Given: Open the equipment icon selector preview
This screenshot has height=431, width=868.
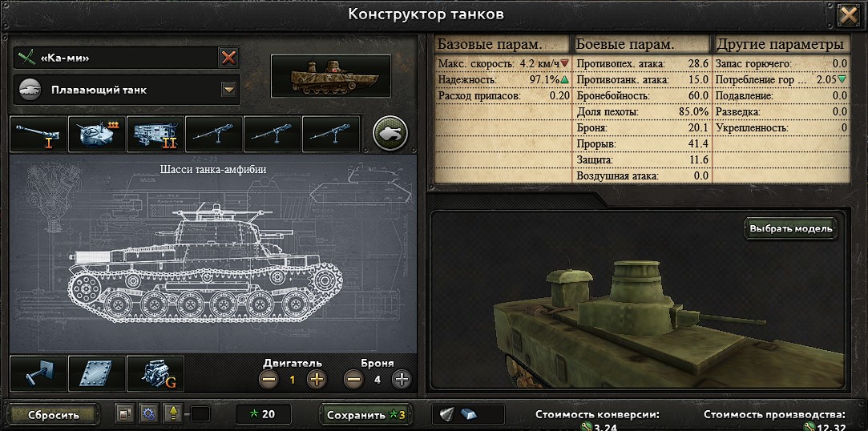Looking at the screenshot, I should [x=331, y=76].
